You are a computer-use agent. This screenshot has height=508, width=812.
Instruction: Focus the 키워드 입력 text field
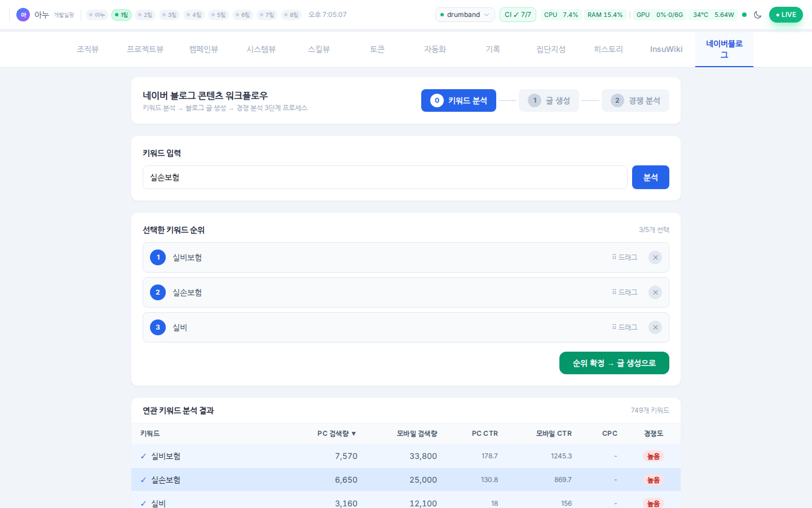point(385,177)
